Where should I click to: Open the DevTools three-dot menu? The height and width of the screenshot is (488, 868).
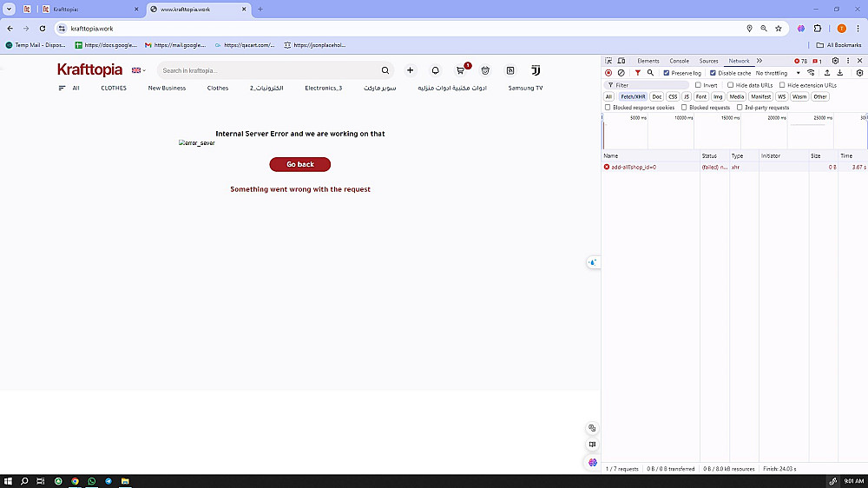(848, 61)
